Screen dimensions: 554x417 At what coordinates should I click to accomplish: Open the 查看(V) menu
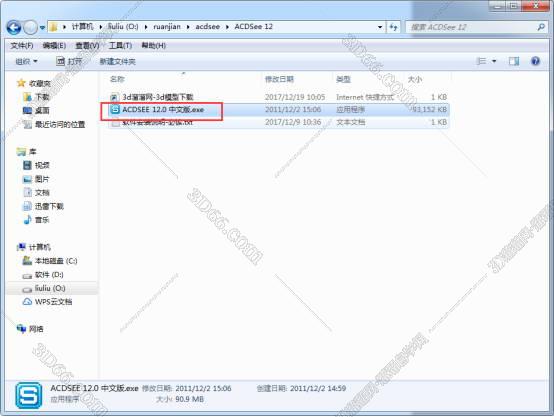pyautogui.click(x=87, y=46)
